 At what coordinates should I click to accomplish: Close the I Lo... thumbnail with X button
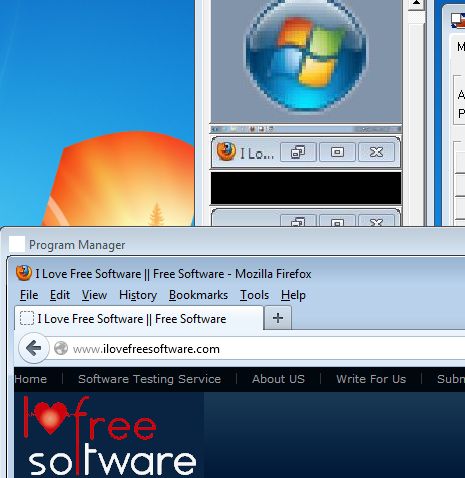coord(376,152)
